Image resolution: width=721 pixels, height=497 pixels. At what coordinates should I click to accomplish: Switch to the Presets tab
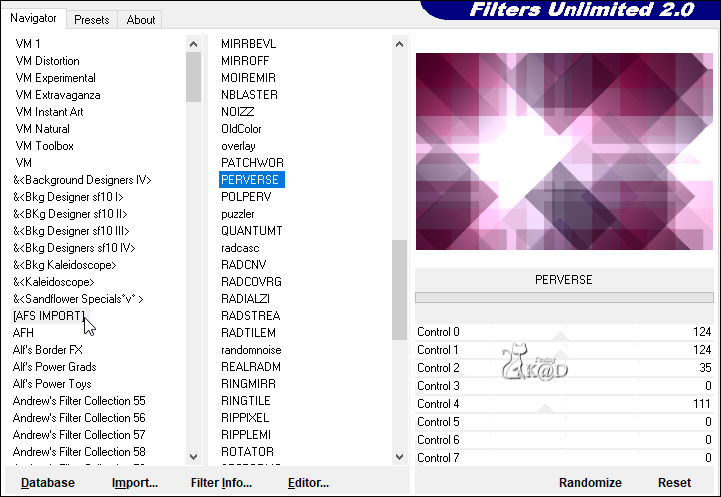click(x=92, y=20)
